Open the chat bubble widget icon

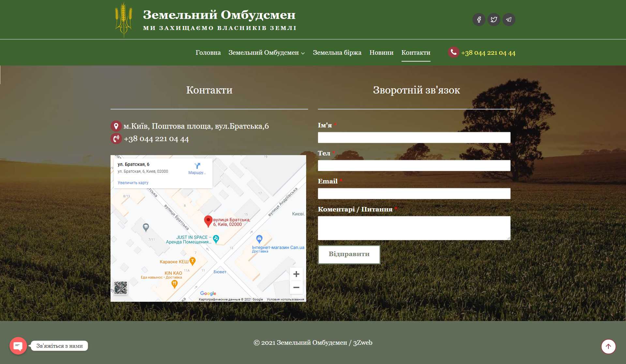(18, 346)
